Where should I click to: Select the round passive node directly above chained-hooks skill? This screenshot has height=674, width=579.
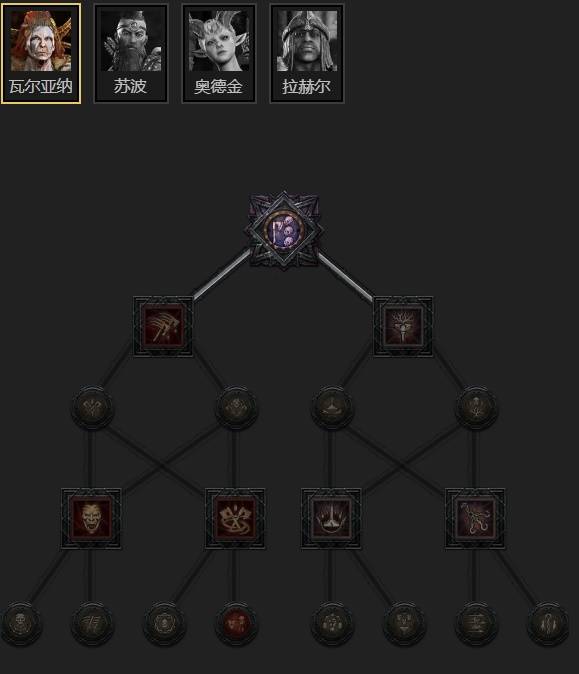(x=475, y=407)
